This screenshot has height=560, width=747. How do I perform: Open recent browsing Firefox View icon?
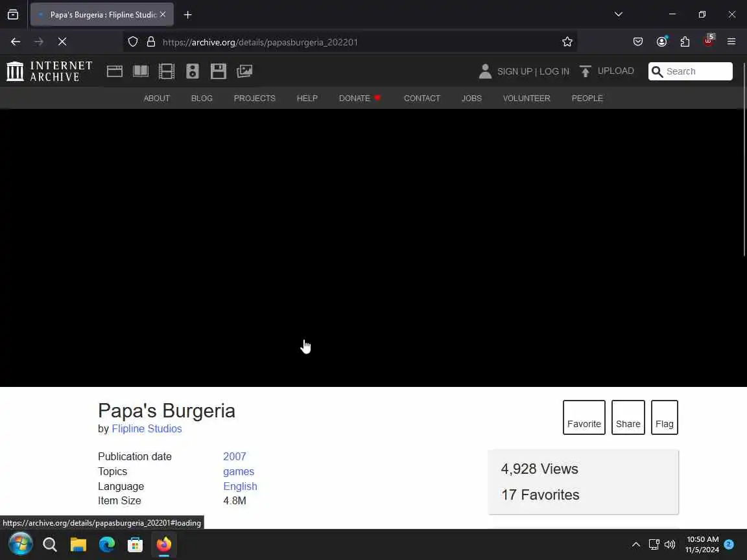(13, 15)
